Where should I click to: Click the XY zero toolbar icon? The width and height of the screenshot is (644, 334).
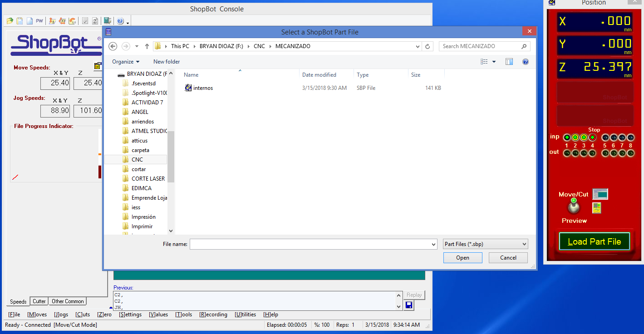pyautogui.click(x=62, y=21)
